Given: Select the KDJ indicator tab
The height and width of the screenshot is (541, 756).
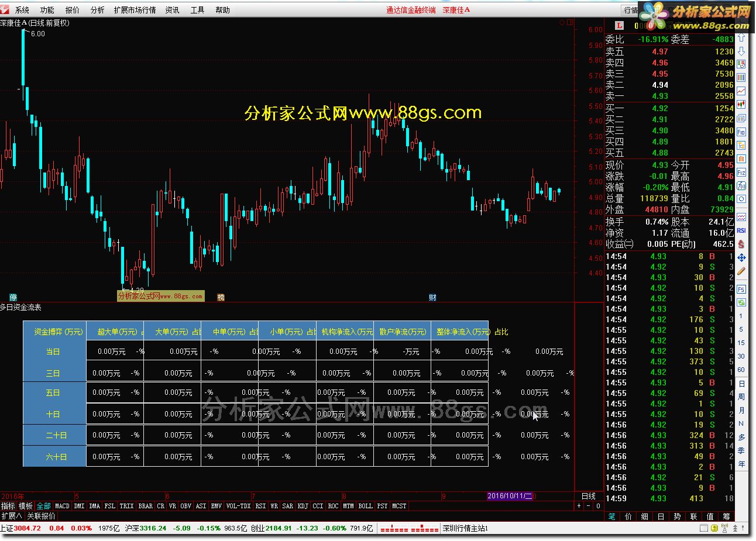Looking at the screenshot, I should point(303,506).
